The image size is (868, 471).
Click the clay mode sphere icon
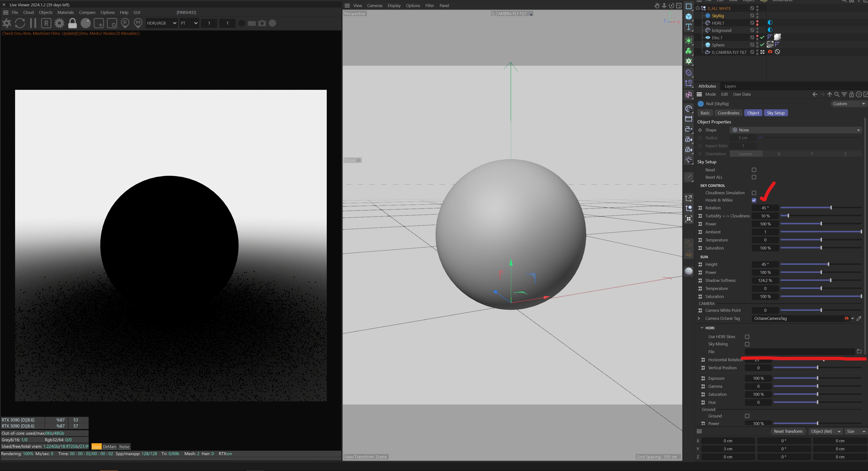tap(86, 23)
